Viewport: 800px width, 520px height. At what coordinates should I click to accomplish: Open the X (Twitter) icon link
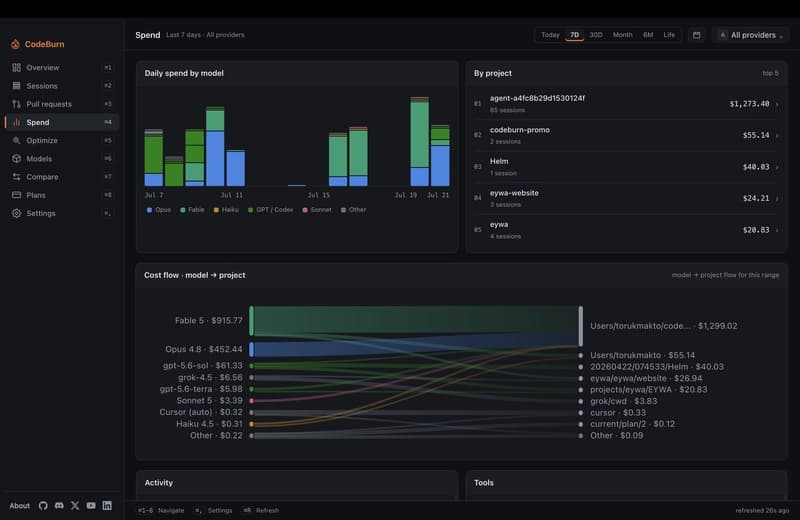point(75,506)
